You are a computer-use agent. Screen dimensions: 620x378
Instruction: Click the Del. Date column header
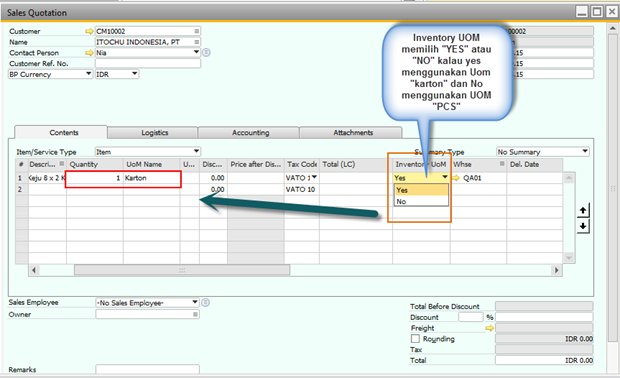[535, 164]
